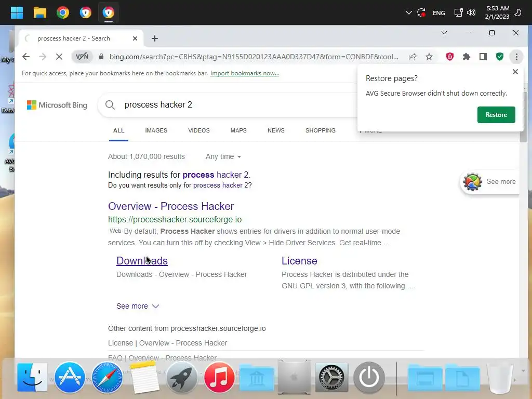
Task: Open the License sublink
Action: 299,261
